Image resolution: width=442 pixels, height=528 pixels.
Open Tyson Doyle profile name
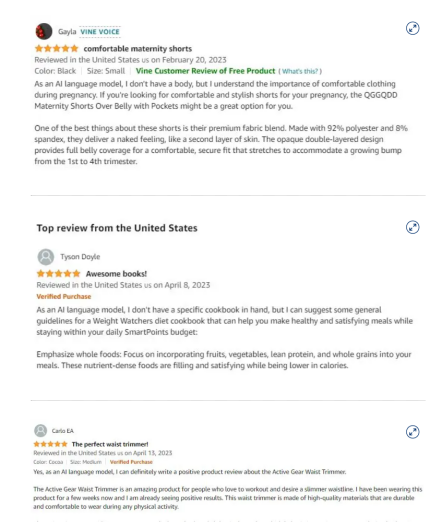point(80,257)
